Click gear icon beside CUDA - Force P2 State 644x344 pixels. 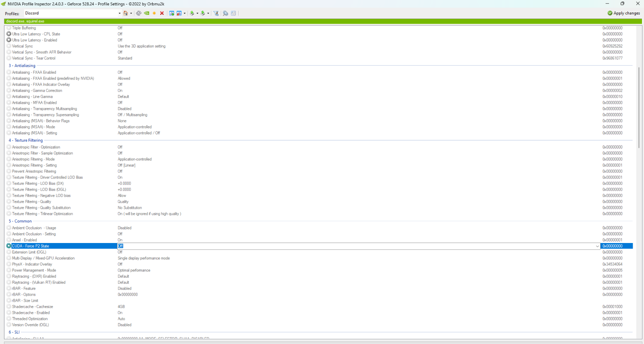pyautogui.click(x=9, y=246)
